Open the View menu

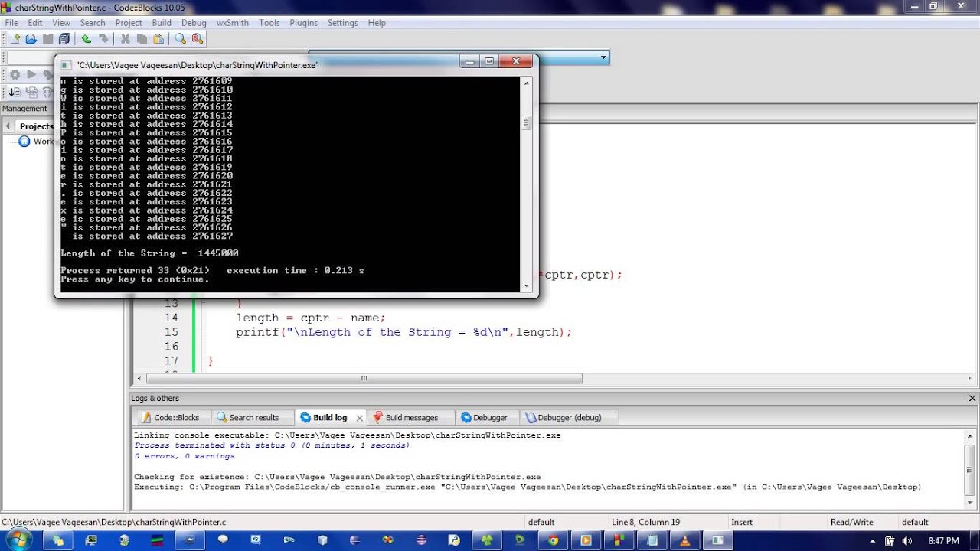[x=61, y=23]
